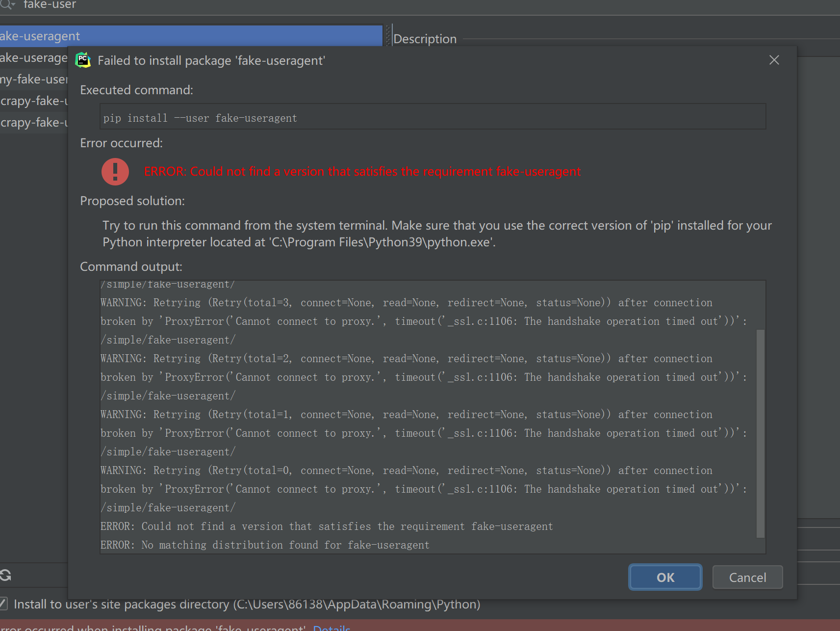
Task: Click the Cancel button in error dialog
Action: point(747,578)
